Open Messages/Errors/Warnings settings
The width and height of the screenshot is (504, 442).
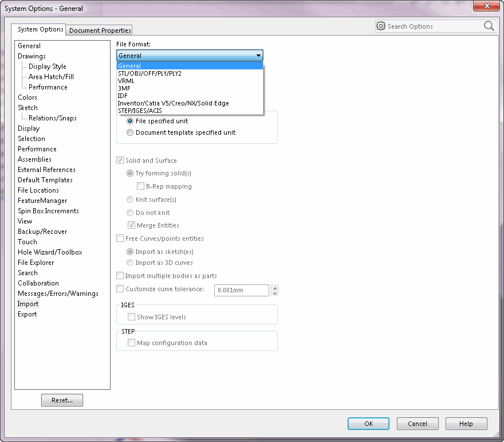pos(58,293)
